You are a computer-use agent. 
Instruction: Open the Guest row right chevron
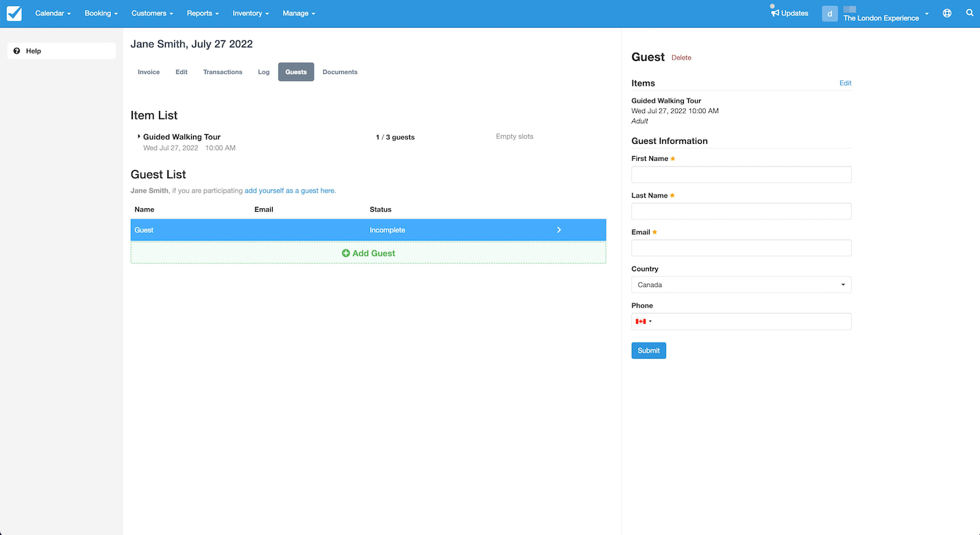tap(559, 230)
